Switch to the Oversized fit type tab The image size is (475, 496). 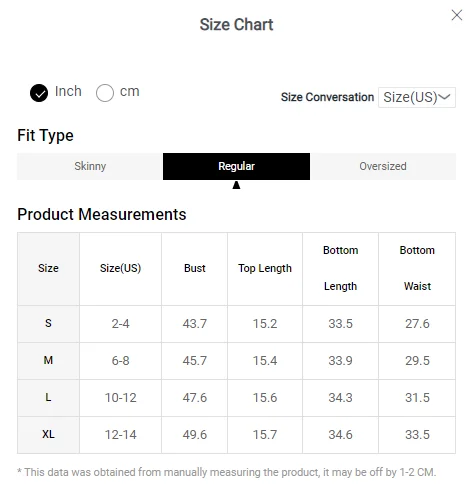coord(383,166)
